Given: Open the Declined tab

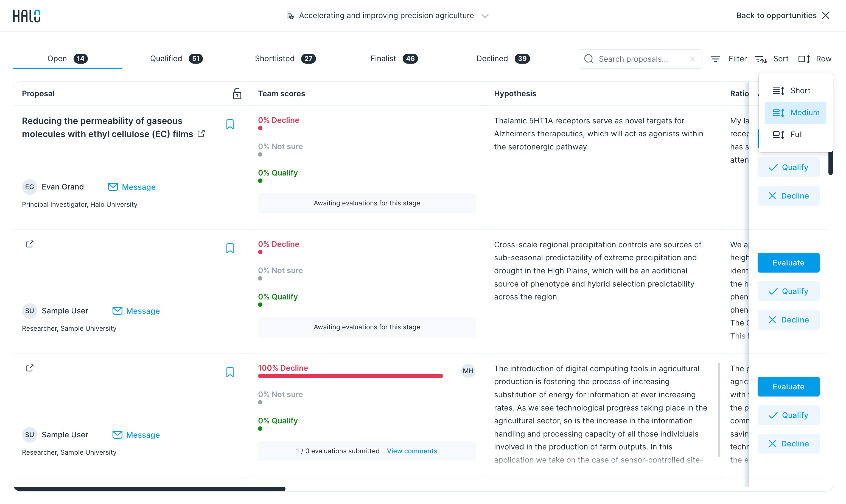Looking at the screenshot, I should point(503,59).
